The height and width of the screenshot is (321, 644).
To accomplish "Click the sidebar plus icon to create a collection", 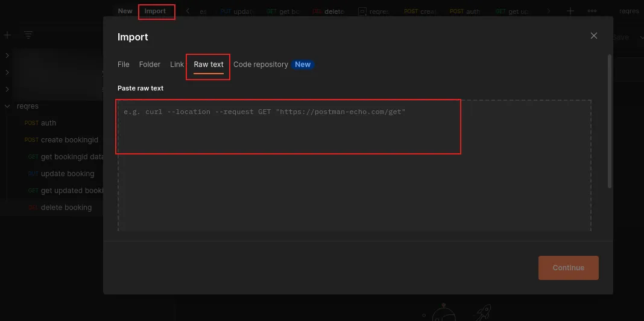I will click(x=7, y=36).
